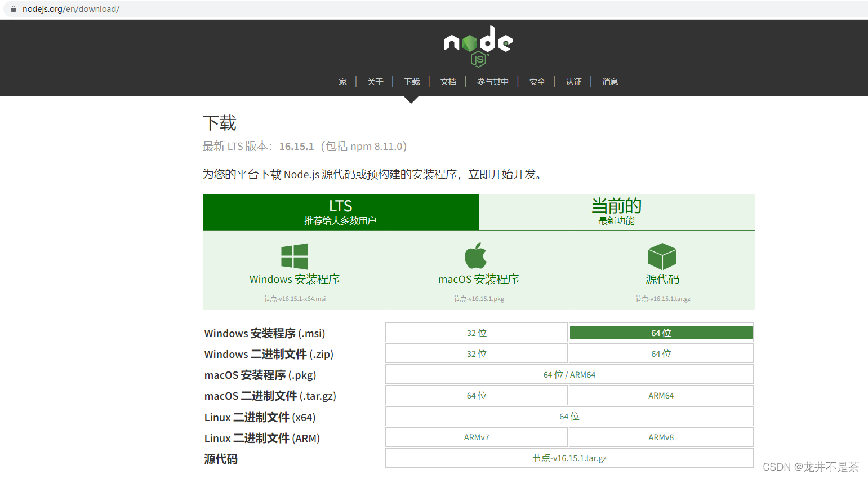Open the 认证 (Certification) nav item
The height and width of the screenshot is (478, 868).
(x=573, y=82)
